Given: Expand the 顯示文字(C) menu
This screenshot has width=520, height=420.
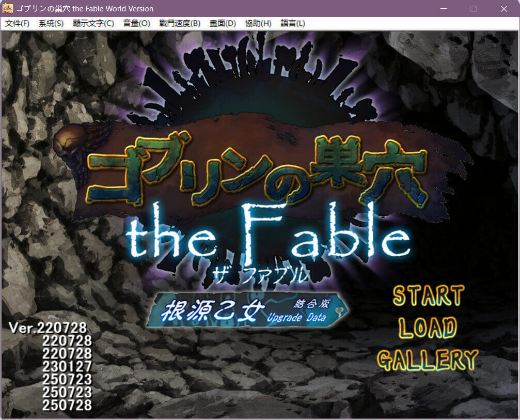Looking at the screenshot, I should [x=93, y=24].
